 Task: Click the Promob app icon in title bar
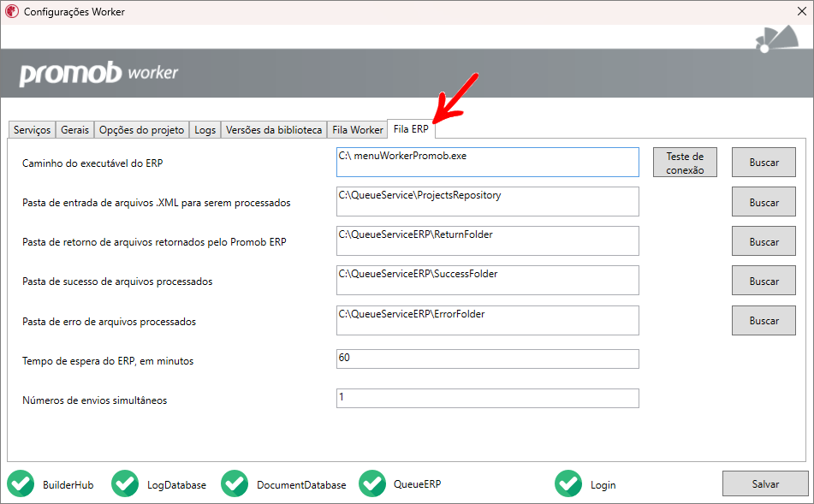pos(11,11)
